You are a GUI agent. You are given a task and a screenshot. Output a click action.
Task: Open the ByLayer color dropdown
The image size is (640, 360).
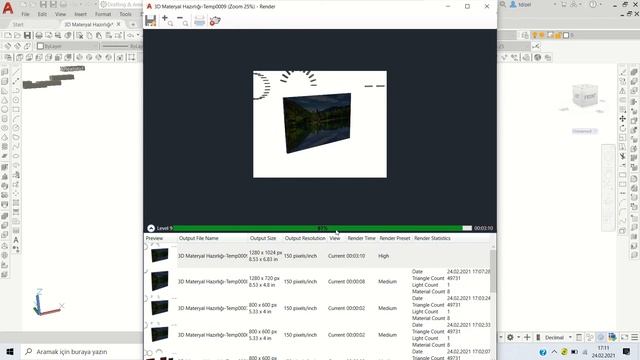coord(69,46)
